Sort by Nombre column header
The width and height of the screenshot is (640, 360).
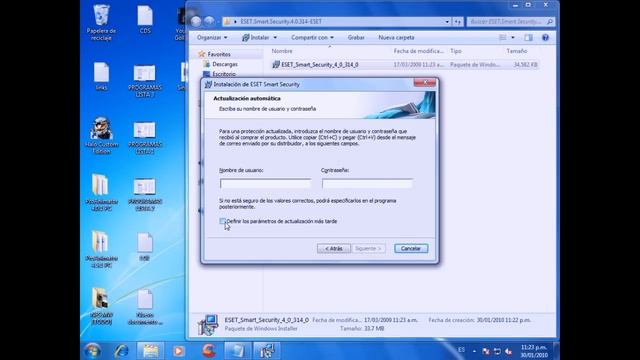282,51
